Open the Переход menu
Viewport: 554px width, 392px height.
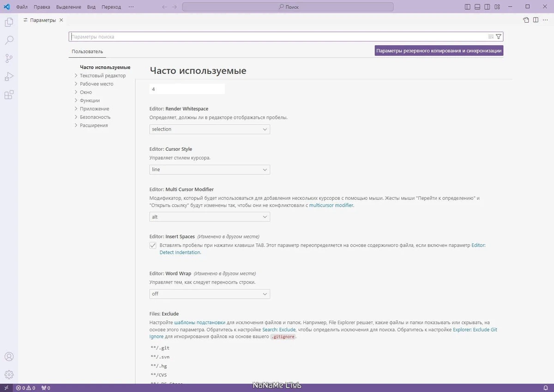coord(111,7)
